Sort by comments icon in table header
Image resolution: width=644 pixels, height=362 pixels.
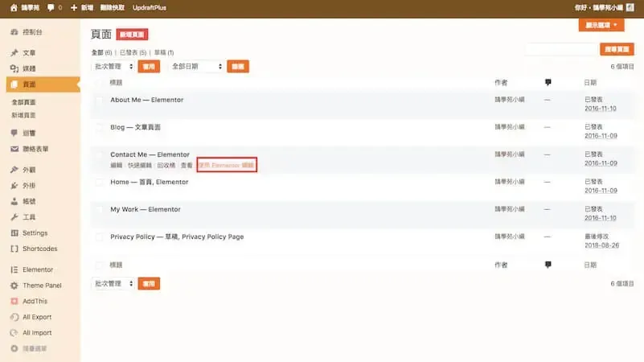click(548, 83)
